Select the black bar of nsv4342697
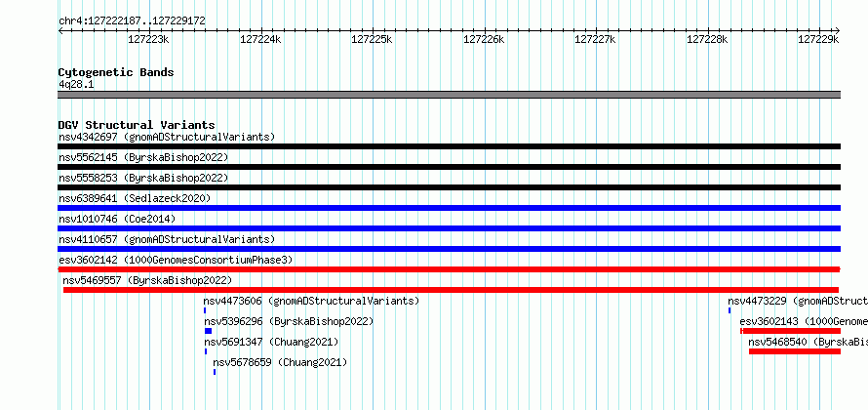This screenshot has width=868, height=410. pyautogui.click(x=449, y=146)
